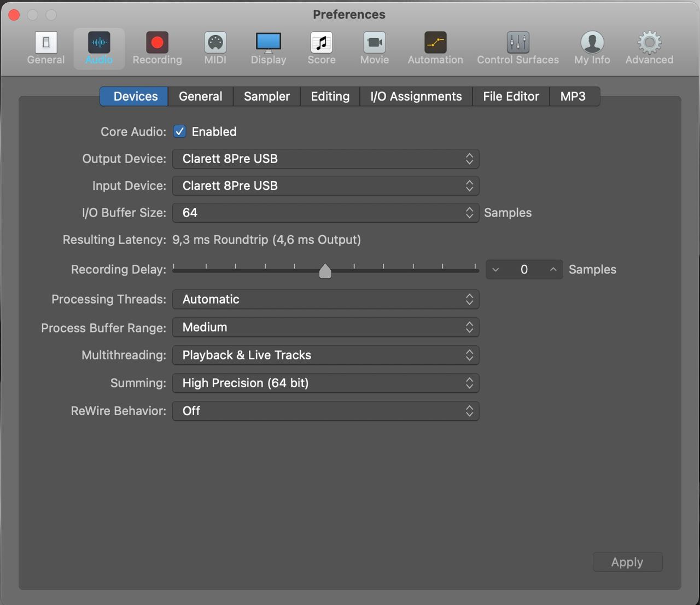The width and height of the screenshot is (700, 605).
Task: Change the I/O Buffer Size dropdown
Action: pyautogui.click(x=326, y=213)
